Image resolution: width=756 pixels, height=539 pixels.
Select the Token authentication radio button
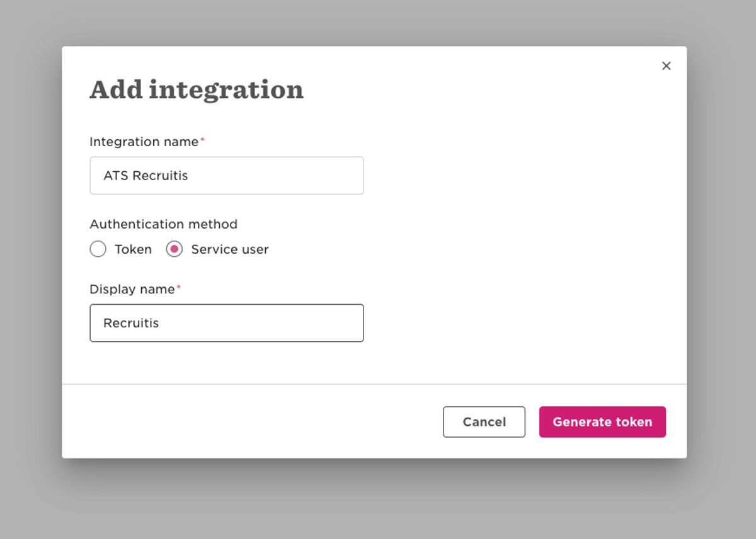(98, 249)
